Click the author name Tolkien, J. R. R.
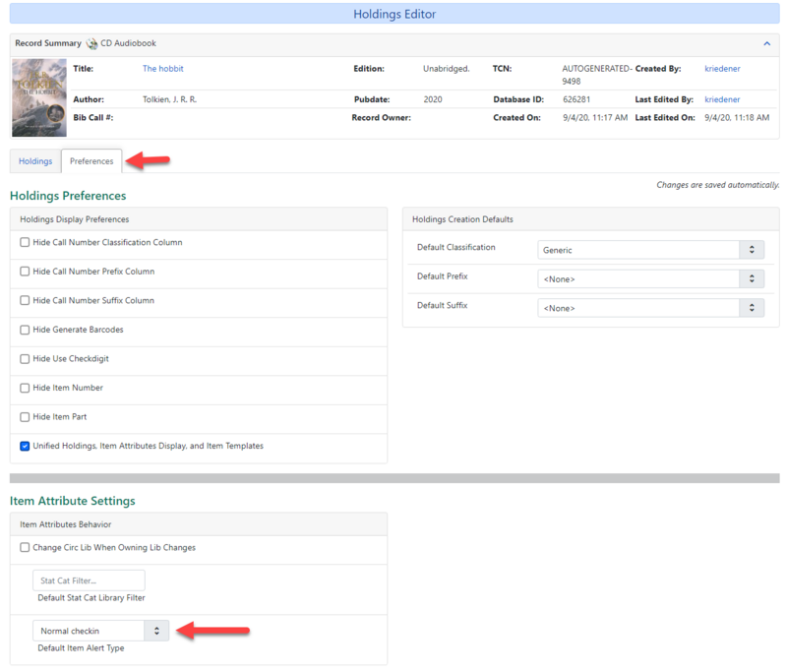Image resolution: width=787 pixels, height=672 pixels. (x=169, y=99)
